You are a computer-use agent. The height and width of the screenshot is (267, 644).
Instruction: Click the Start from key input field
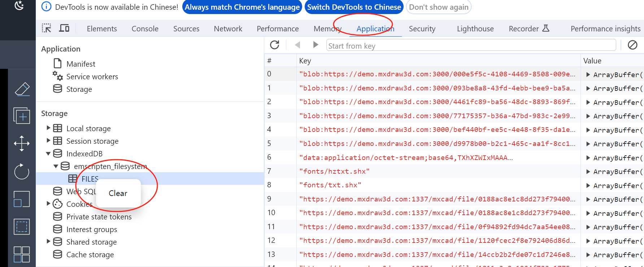(x=471, y=46)
